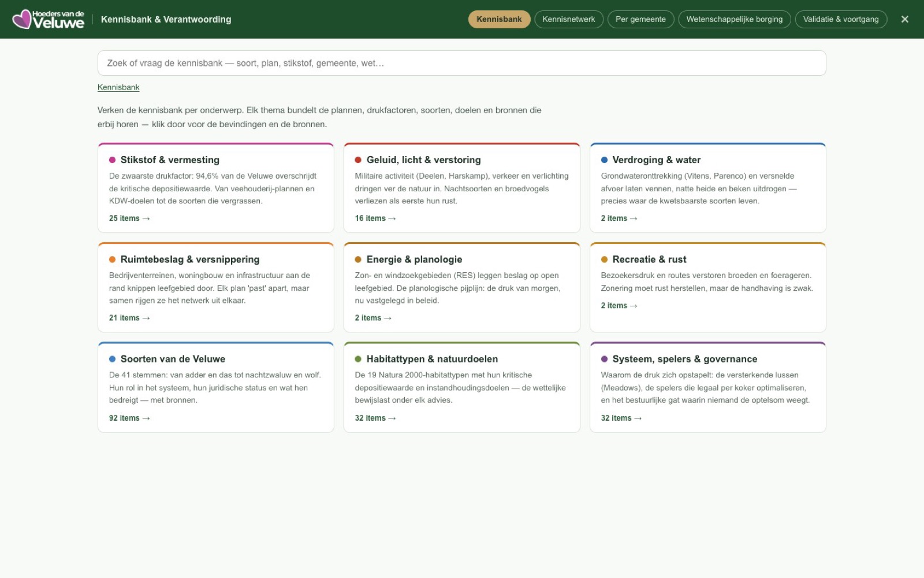924x578 pixels.
Task: Click the blue dot beside Verdroging & water
Action: 604,160
